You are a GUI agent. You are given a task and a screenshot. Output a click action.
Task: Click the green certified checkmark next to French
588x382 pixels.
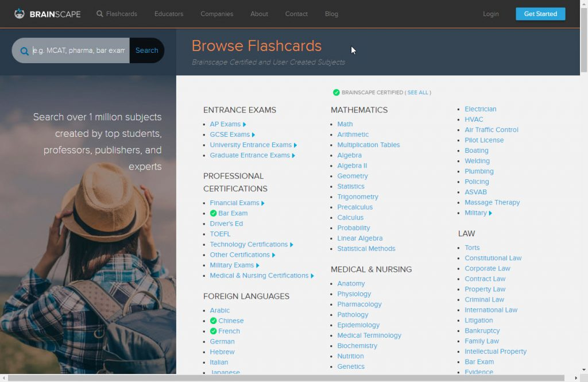214,331
